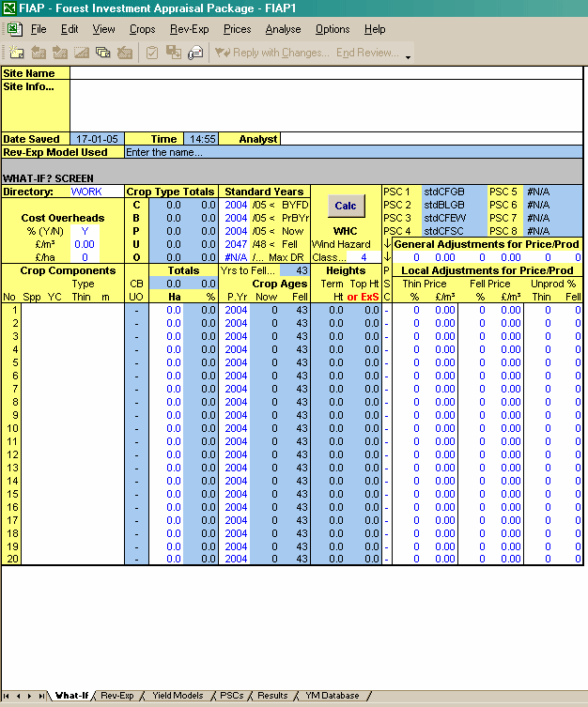Open the PSCs sheet tab
The image size is (588, 707).
click(x=231, y=696)
